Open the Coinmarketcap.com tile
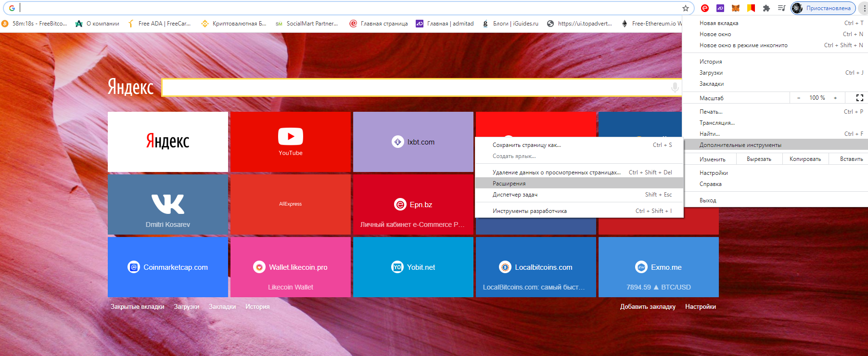The image size is (868, 356). pos(168,267)
